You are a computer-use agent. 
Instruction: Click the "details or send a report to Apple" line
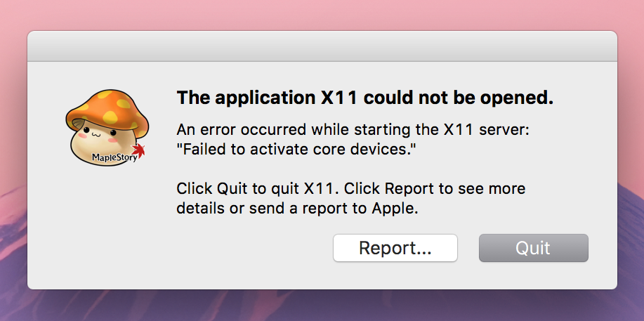[x=297, y=208]
